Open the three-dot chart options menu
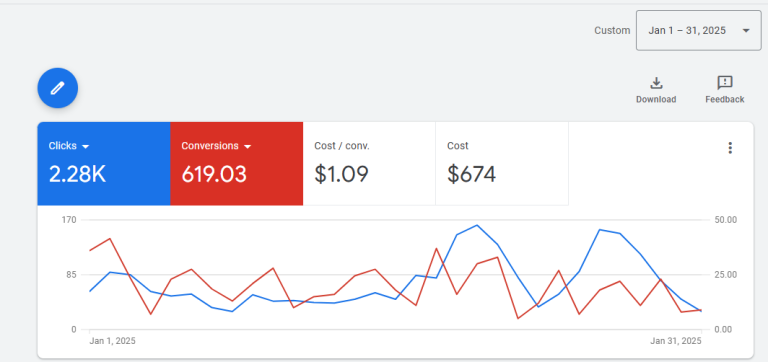 (730, 148)
